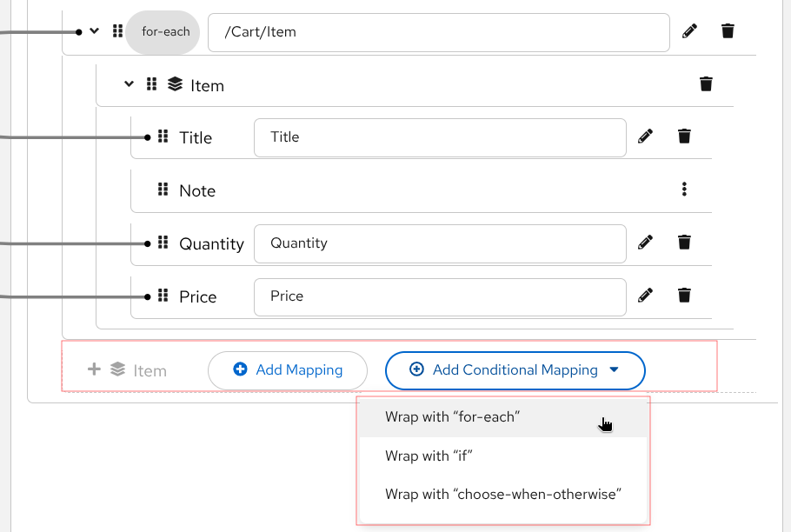Focus the Price expression text box
The height and width of the screenshot is (532, 791).
click(x=439, y=296)
